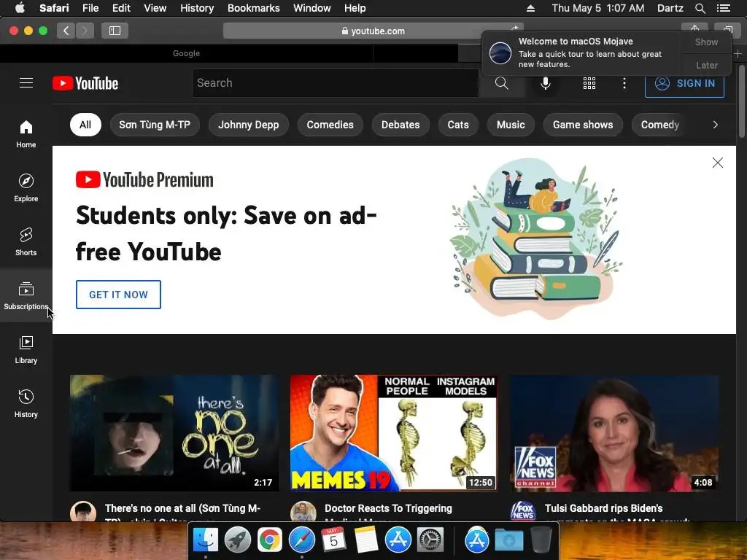The image size is (747, 560).
Task: Open the View menu
Action: point(155,8)
